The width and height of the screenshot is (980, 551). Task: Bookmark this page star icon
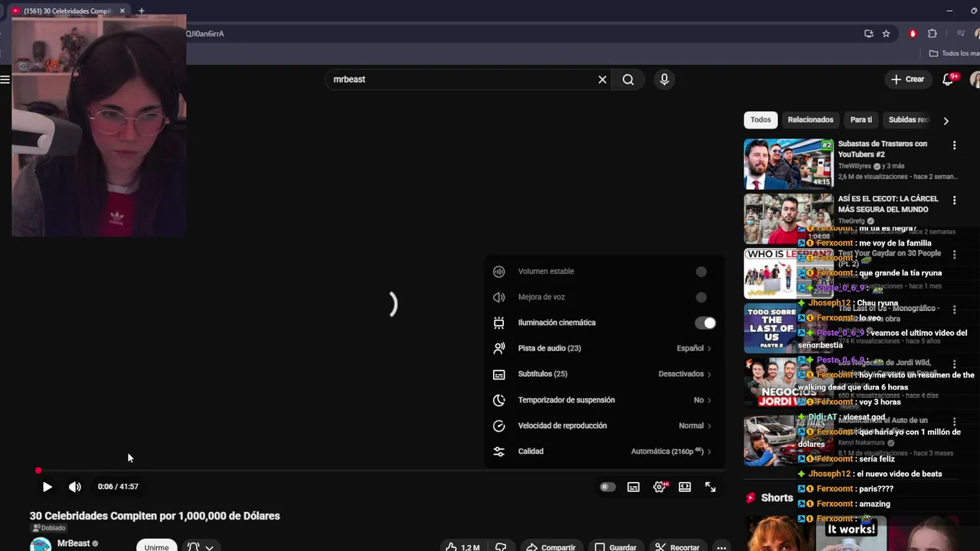886,34
